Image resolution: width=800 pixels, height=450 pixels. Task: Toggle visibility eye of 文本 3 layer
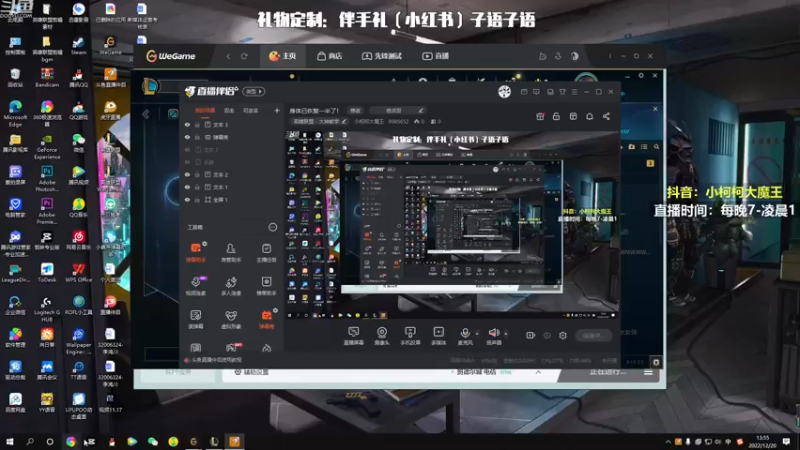[x=187, y=124]
